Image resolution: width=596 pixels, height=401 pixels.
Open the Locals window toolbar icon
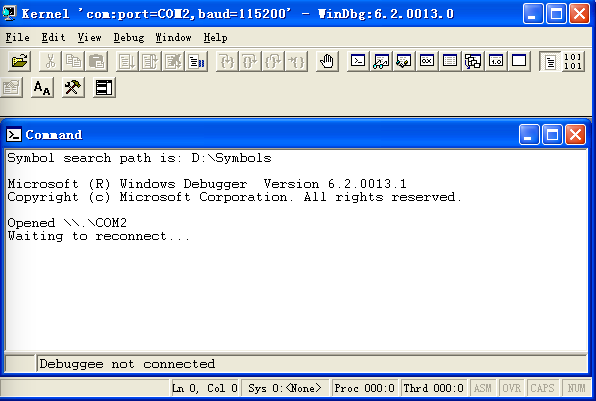click(404, 61)
